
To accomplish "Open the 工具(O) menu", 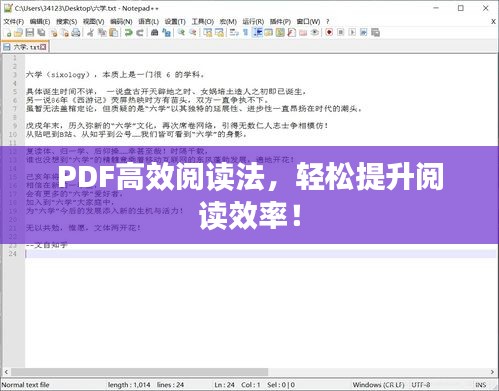I will point(203,22).
